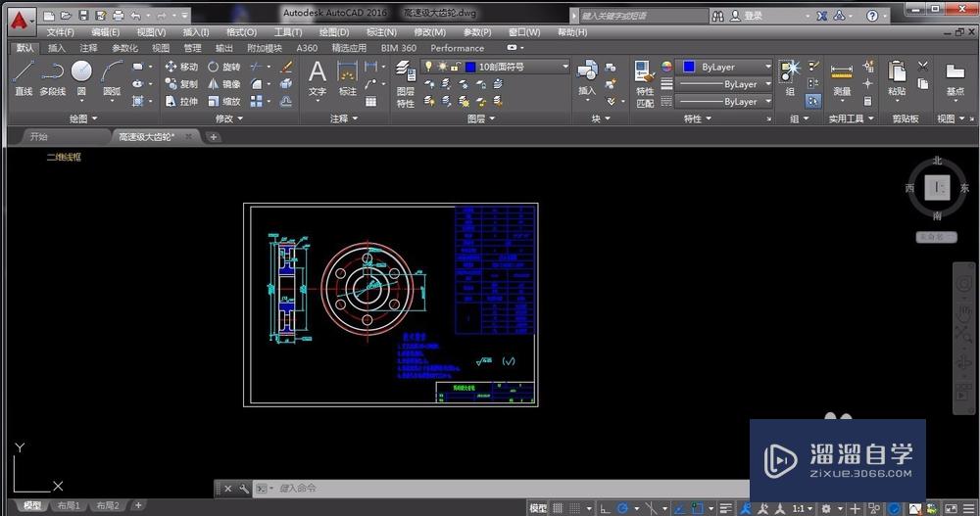Select the Text (文字) annotation tool
Viewport: 980px width, 516px height.
(x=318, y=76)
